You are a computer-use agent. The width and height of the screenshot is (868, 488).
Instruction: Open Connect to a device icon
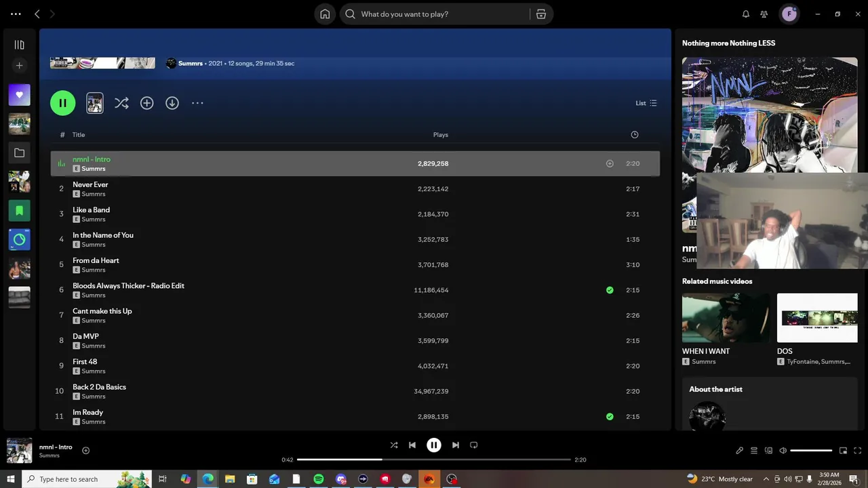(768, 451)
